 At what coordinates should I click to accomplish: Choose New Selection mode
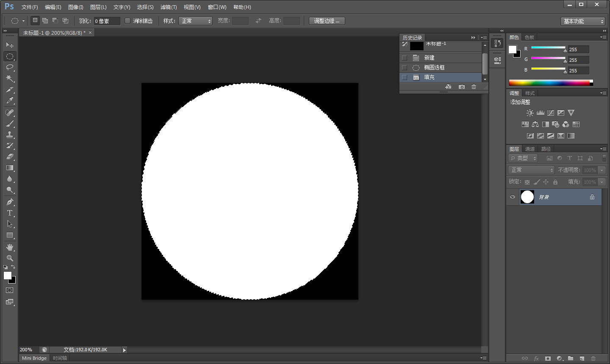35,20
